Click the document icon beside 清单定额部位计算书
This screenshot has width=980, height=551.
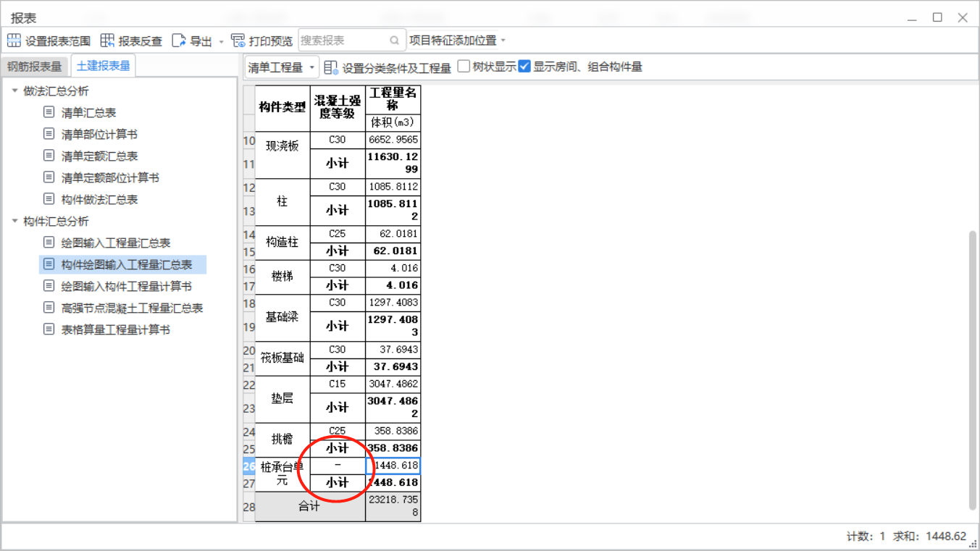pos(49,177)
